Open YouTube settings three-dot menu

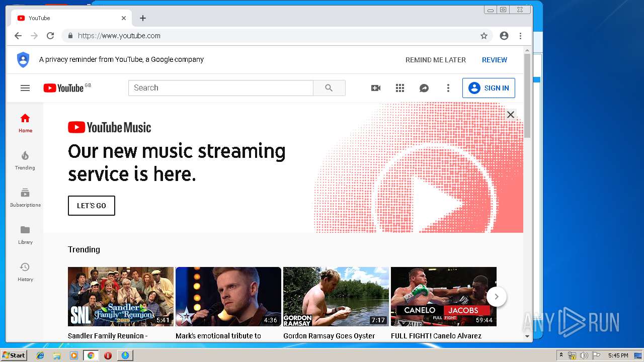pyautogui.click(x=448, y=88)
